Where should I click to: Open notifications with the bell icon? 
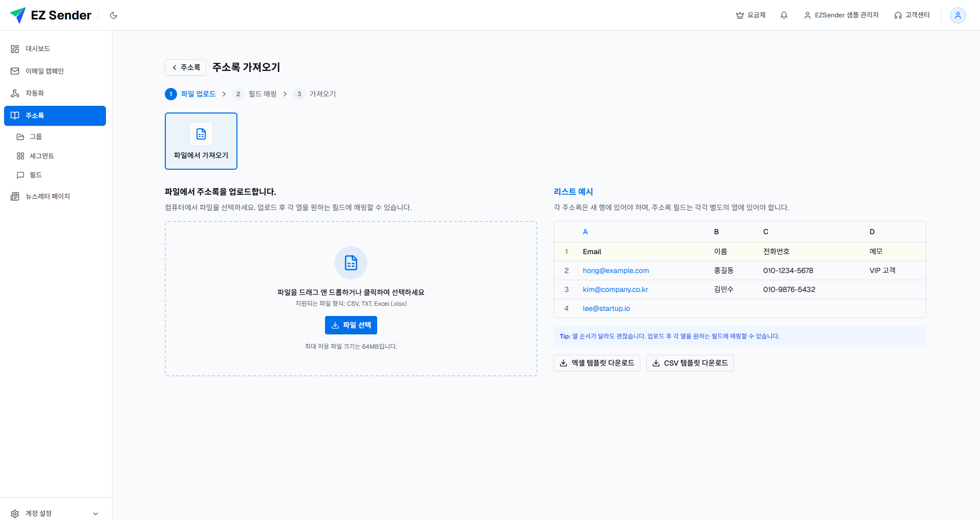[783, 15]
